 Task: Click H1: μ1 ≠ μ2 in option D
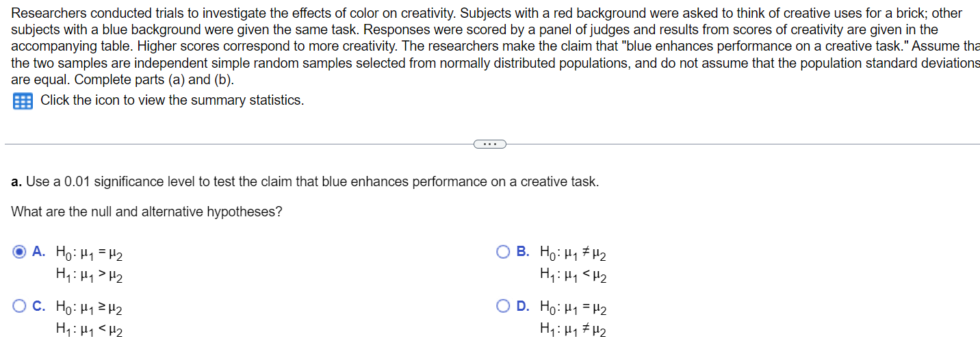[573, 331]
